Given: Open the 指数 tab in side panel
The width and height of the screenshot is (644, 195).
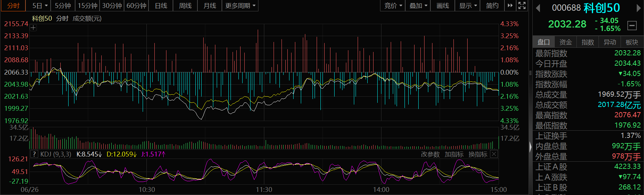Looking at the screenshot, I should click(588, 42).
